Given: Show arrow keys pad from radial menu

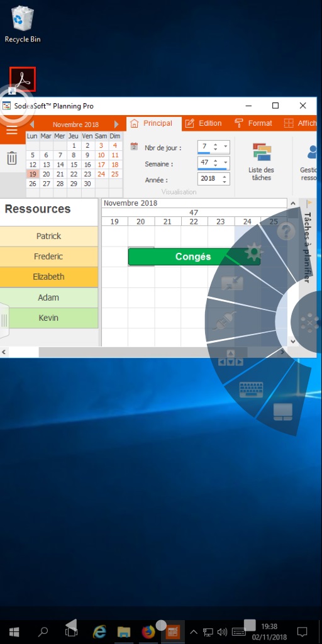Looking at the screenshot, I should [230, 357].
